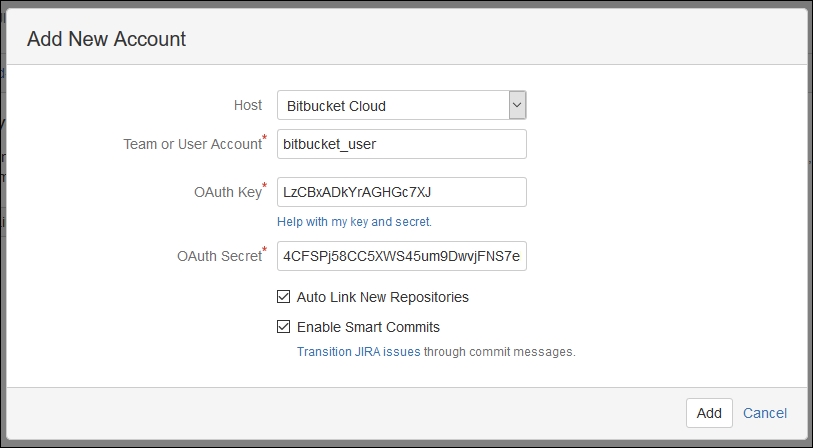Image resolution: width=813 pixels, height=448 pixels.
Task: Disable the Enable Smart Commits checkbox
Action: coord(283,327)
